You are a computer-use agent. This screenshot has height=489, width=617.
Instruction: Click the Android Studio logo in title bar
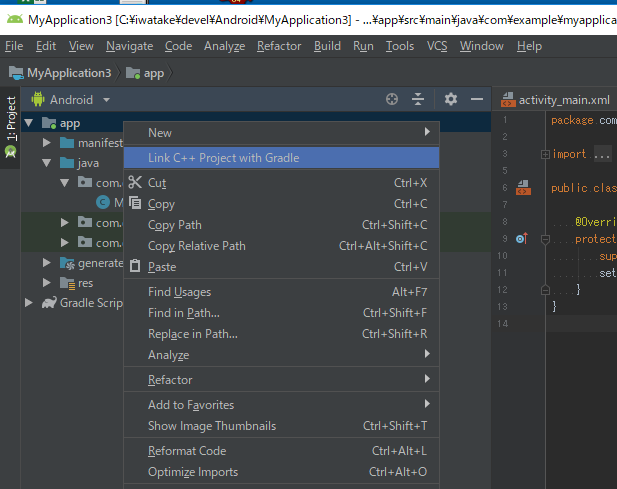15,19
